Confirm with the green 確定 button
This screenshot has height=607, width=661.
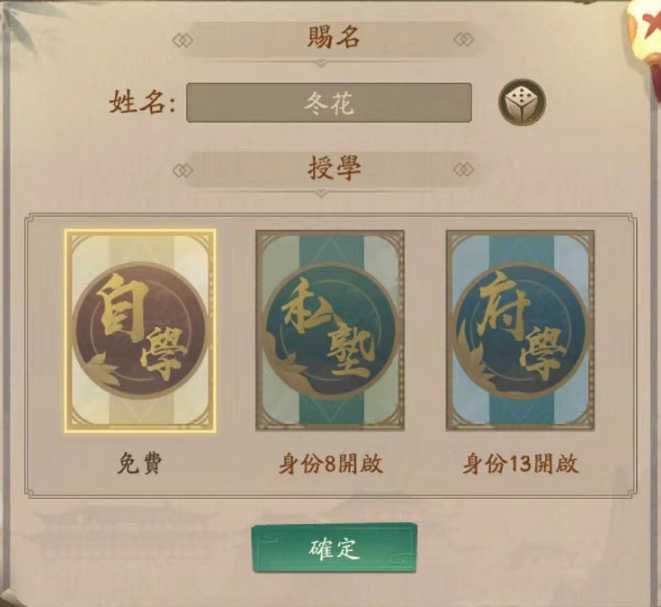(x=334, y=548)
